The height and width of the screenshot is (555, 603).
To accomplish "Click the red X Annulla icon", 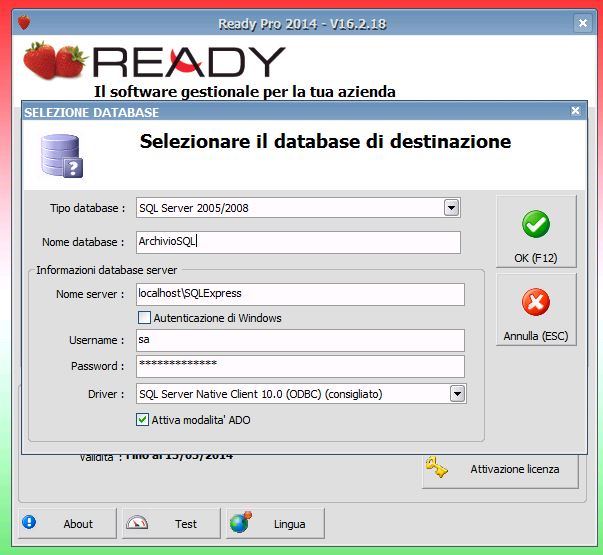I will [536, 302].
